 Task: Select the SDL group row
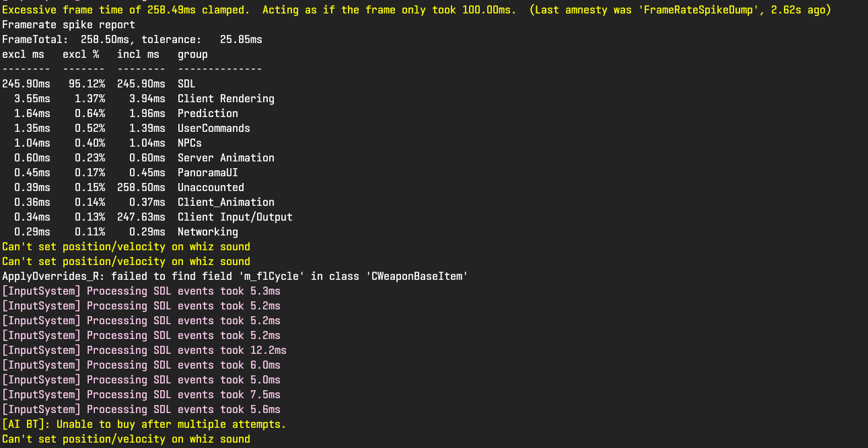[186, 84]
